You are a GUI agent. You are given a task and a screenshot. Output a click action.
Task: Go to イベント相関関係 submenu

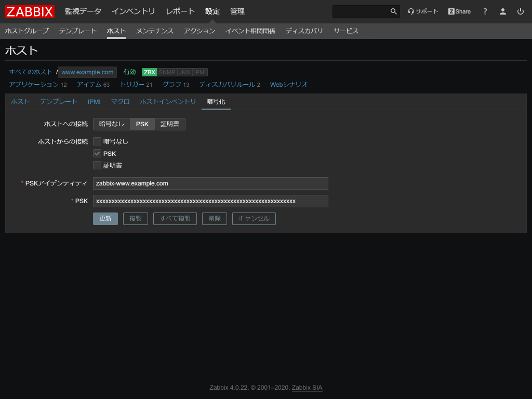coord(250,31)
